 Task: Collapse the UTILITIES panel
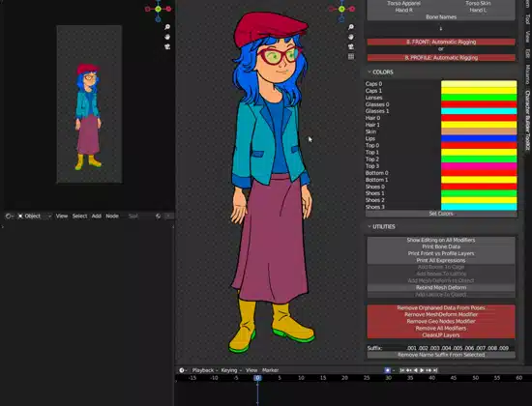pos(381,226)
